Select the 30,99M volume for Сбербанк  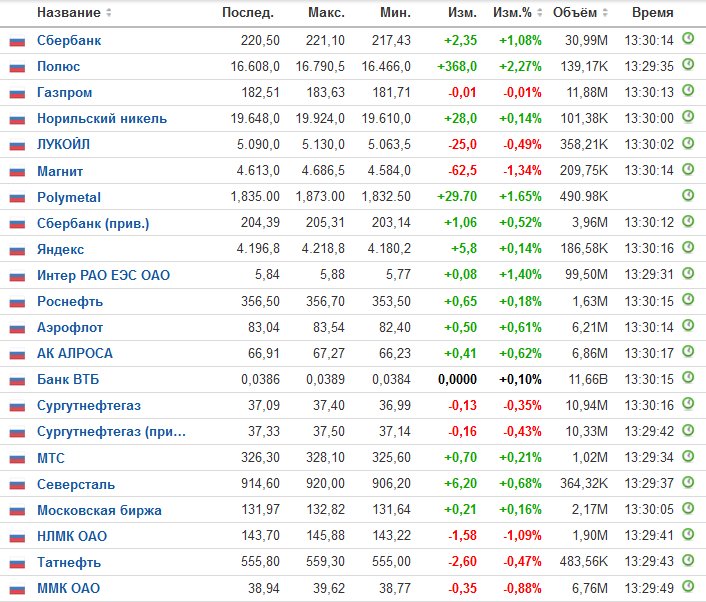586,41
